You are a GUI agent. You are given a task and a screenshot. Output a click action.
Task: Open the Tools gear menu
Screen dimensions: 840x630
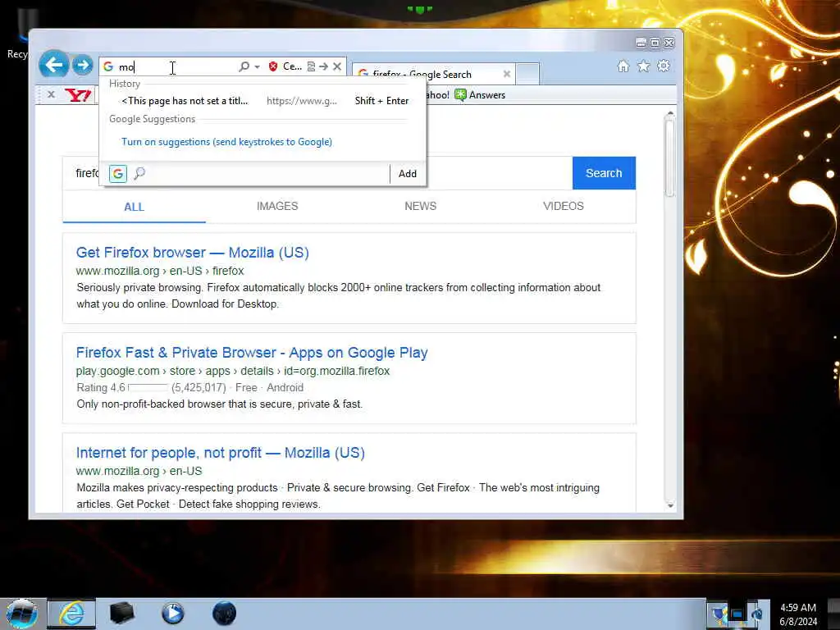click(664, 66)
